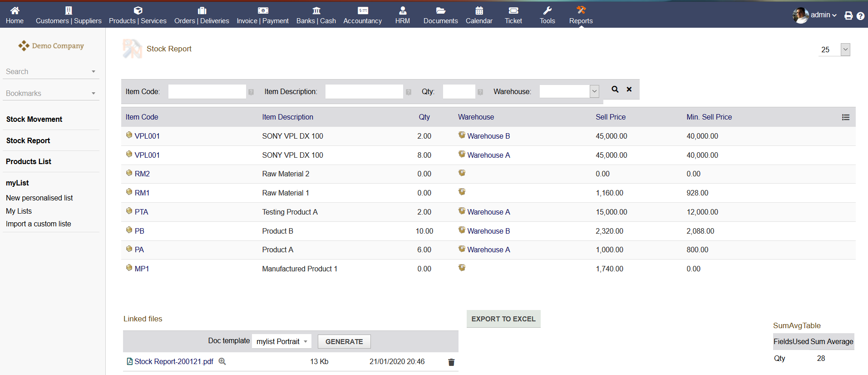Click the product icon beside RM2
The image size is (868, 375).
[x=129, y=173]
